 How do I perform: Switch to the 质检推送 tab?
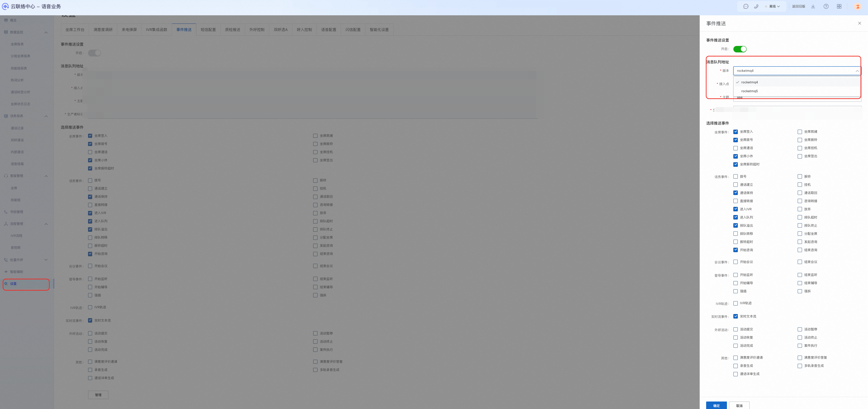point(233,30)
